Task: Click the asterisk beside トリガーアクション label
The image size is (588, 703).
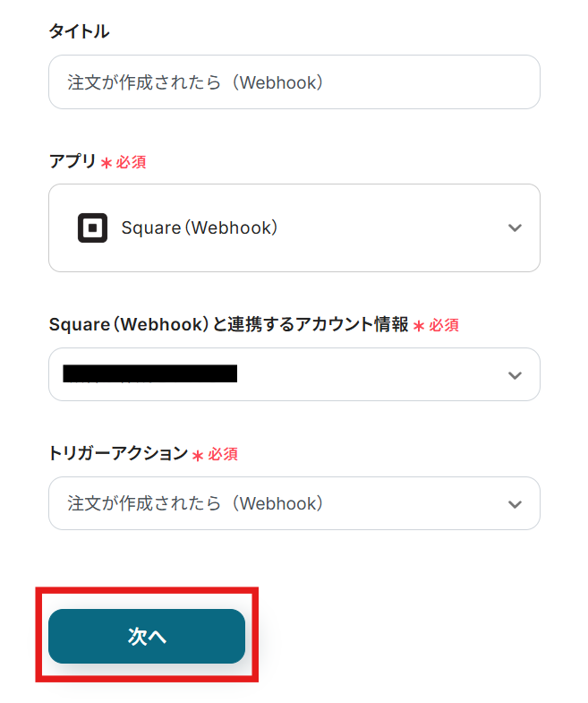Action: [198, 455]
